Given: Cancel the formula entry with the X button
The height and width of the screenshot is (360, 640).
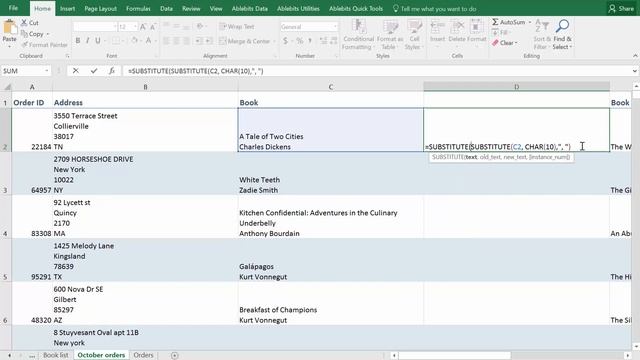Looking at the screenshot, I should [x=76, y=71].
